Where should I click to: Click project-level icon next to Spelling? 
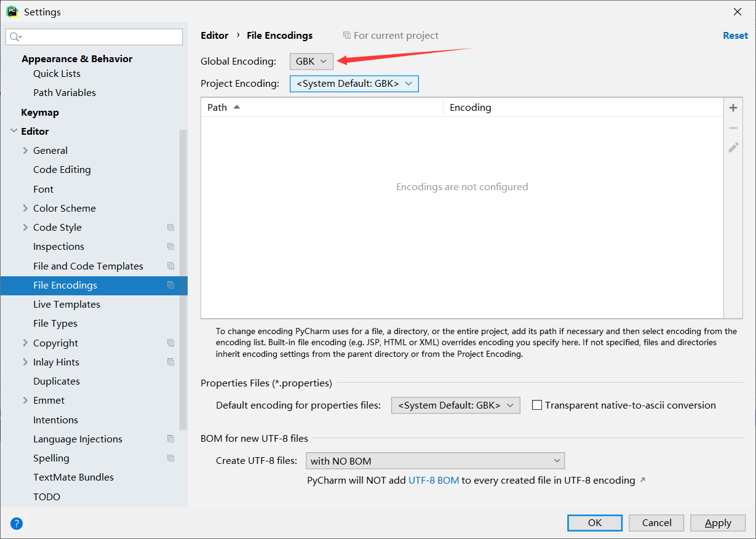click(171, 458)
